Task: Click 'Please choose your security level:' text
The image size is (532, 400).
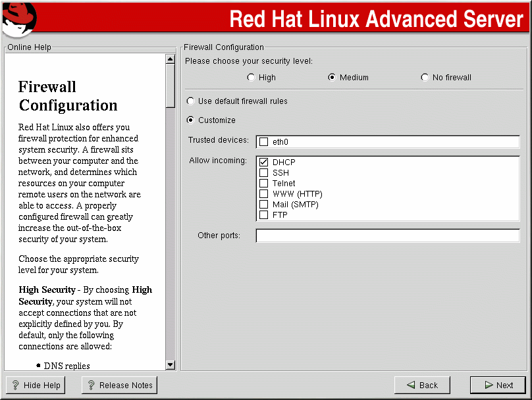Action: [x=249, y=61]
